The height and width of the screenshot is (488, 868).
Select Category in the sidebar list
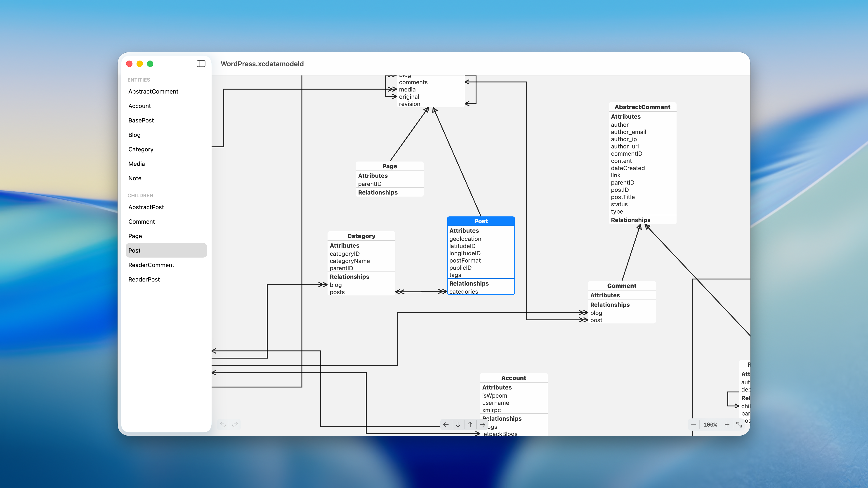166,149
